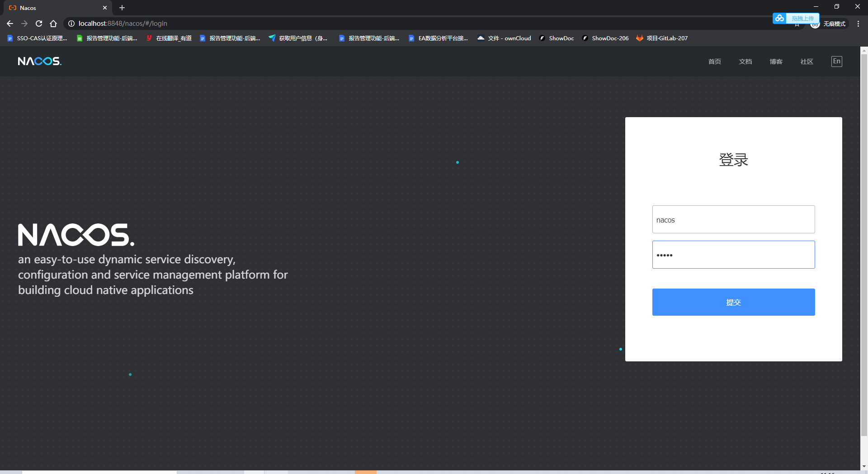Open the 项目-GitLab-207 bookmark

click(662, 38)
